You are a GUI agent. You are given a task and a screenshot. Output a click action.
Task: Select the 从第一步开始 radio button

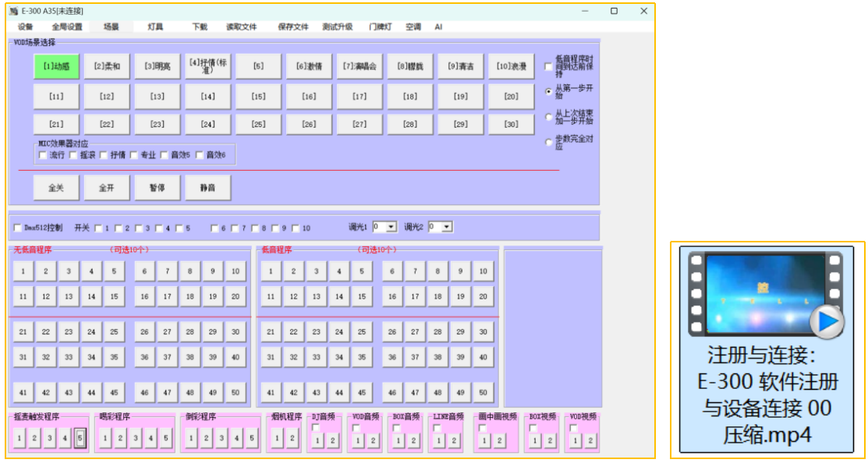click(548, 92)
